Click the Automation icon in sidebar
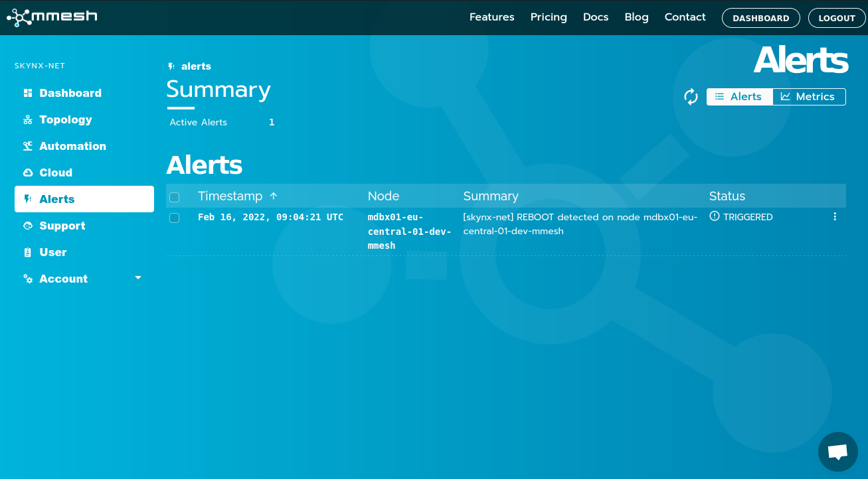Screen dimensions: 868x479 (x=28, y=146)
